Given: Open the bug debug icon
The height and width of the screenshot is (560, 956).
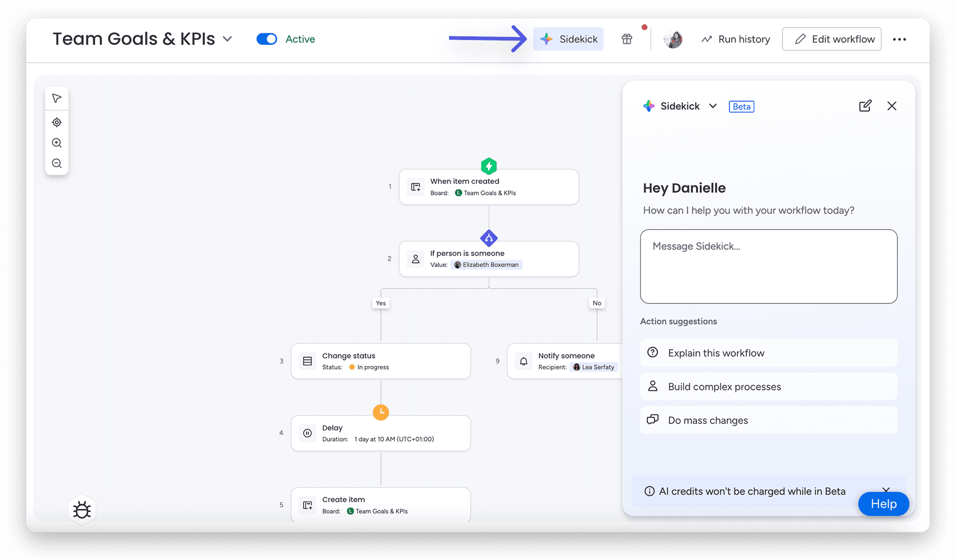Looking at the screenshot, I should [x=82, y=510].
